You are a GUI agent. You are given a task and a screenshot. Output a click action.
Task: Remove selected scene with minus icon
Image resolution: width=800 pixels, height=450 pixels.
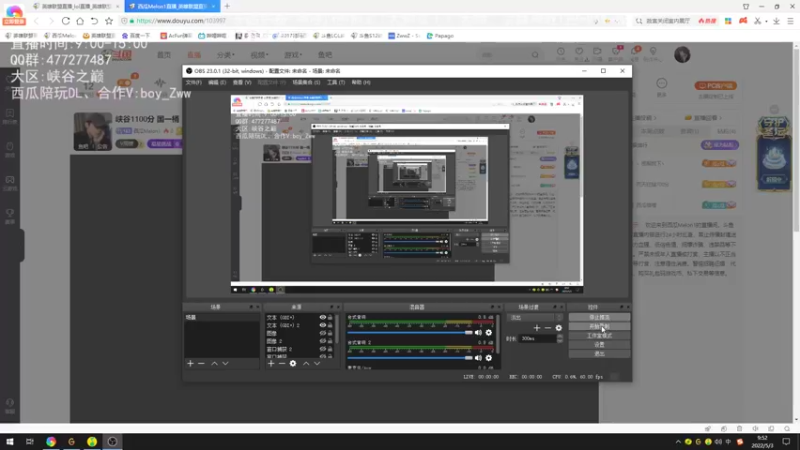tap(202, 363)
